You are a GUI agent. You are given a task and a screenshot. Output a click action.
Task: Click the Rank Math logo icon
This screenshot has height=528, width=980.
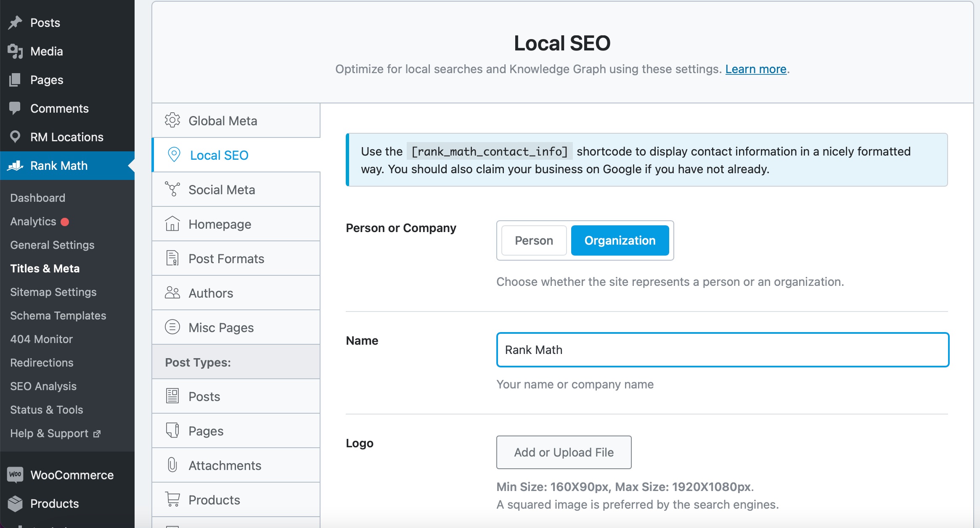(x=15, y=166)
